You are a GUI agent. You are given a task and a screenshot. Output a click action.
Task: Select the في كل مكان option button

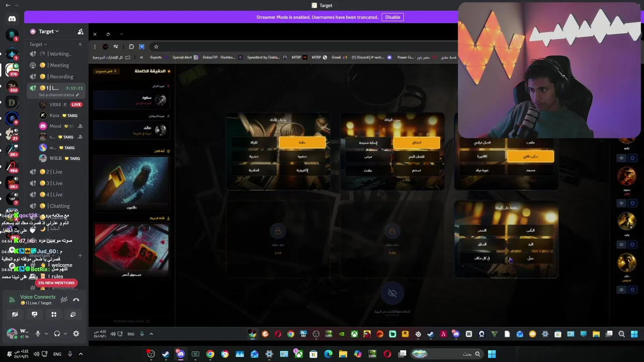481,258
